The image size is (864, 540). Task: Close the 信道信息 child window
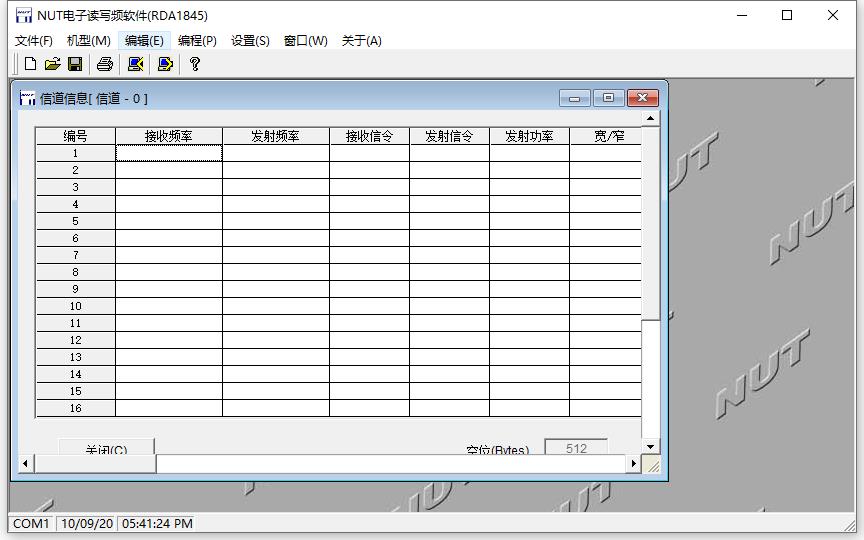[x=642, y=98]
